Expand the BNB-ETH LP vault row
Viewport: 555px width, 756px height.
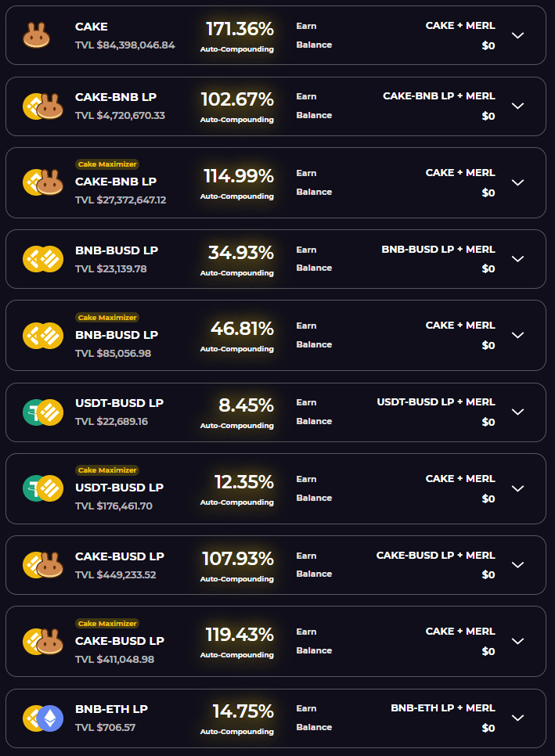pyautogui.click(x=517, y=717)
